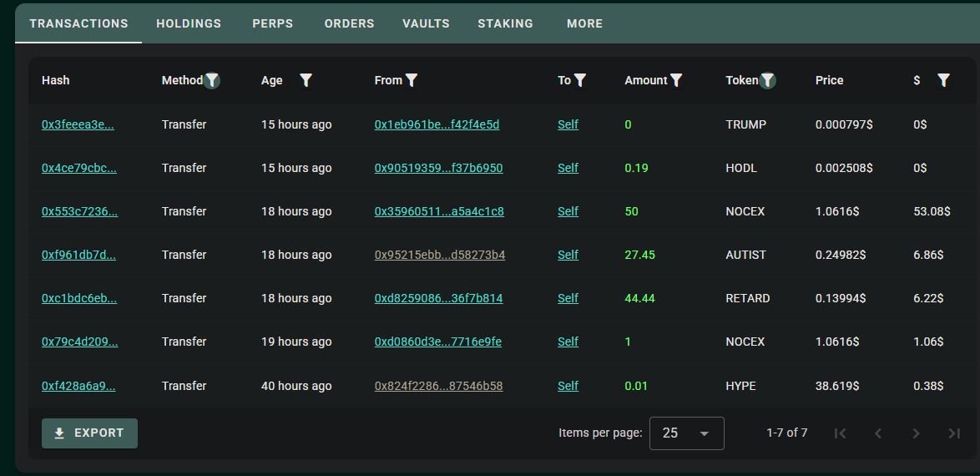This screenshot has width=980, height=476.
Task: Click Self link in TRUMP row
Action: click(568, 124)
